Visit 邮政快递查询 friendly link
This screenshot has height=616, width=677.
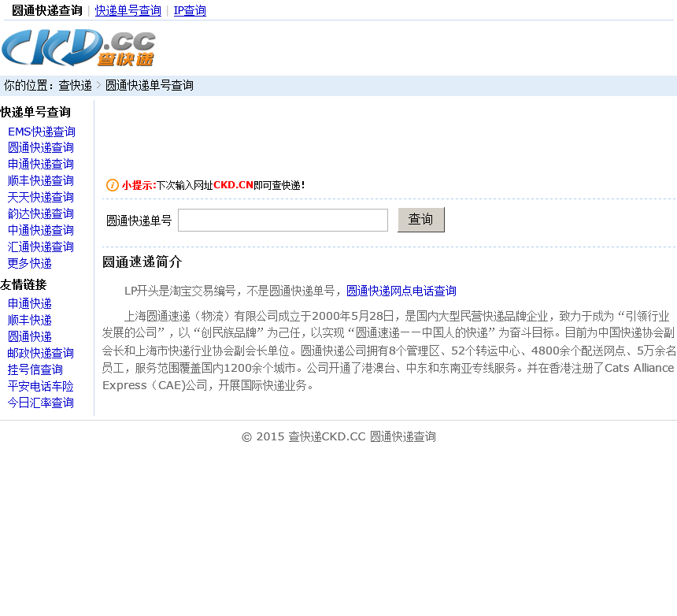click(x=41, y=354)
